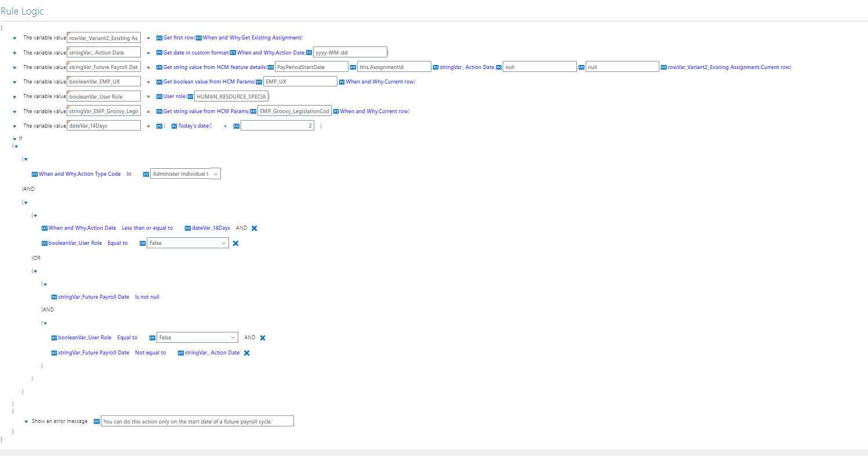Click expression icon before User role function
This screenshot has width=868, height=456.
point(159,96)
